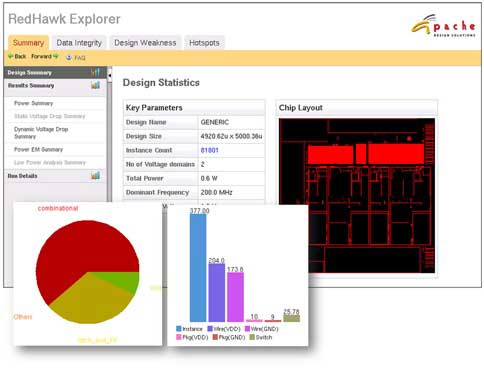Select Dynamic Voltage Drop Summary

pyautogui.click(x=41, y=133)
